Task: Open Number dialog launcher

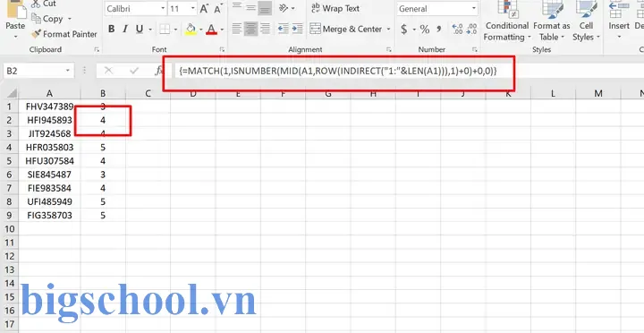Action: (x=475, y=49)
